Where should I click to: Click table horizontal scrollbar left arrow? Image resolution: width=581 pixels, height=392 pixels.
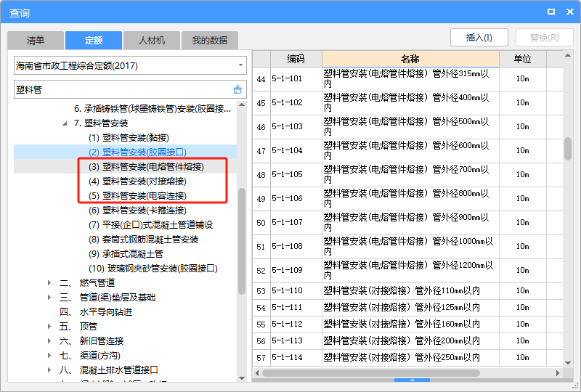[x=257, y=373]
